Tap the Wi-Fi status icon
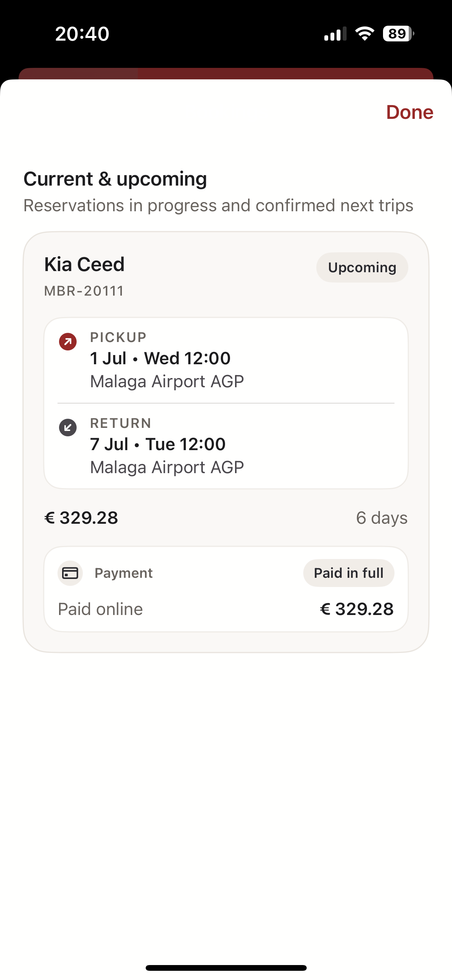The image size is (452, 980). (364, 34)
